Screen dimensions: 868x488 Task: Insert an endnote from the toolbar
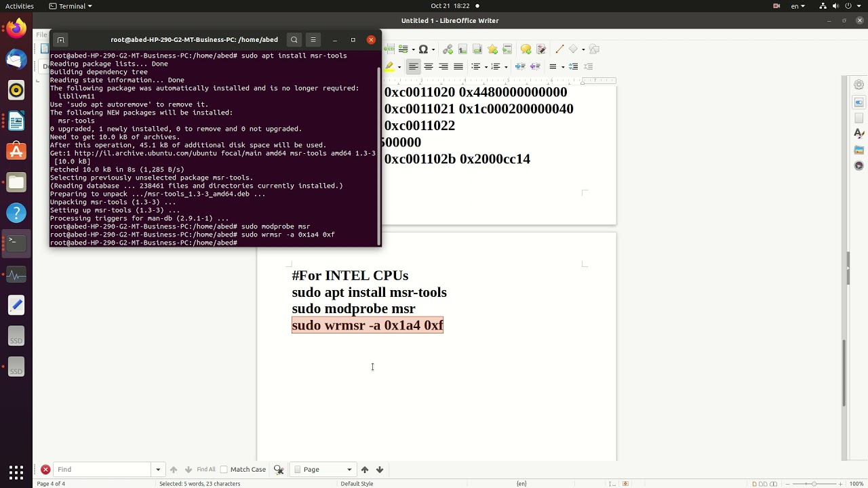tap(477, 49)
